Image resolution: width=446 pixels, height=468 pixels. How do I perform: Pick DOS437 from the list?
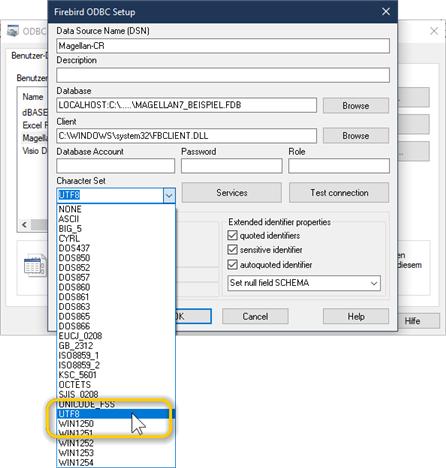click(x=116, y=248)
